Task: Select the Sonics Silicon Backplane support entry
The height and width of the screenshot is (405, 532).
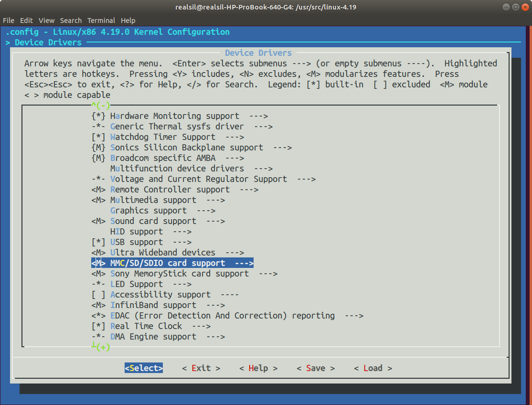Action: point(187,148)
